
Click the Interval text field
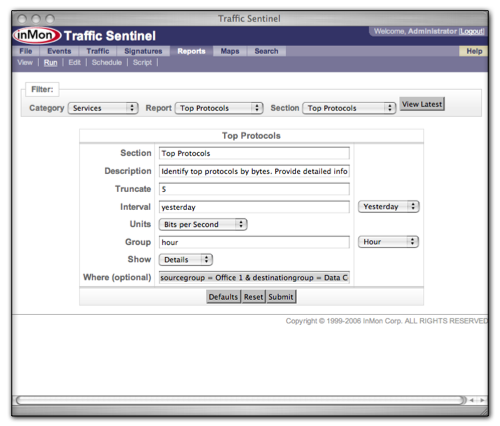(254, 207)
